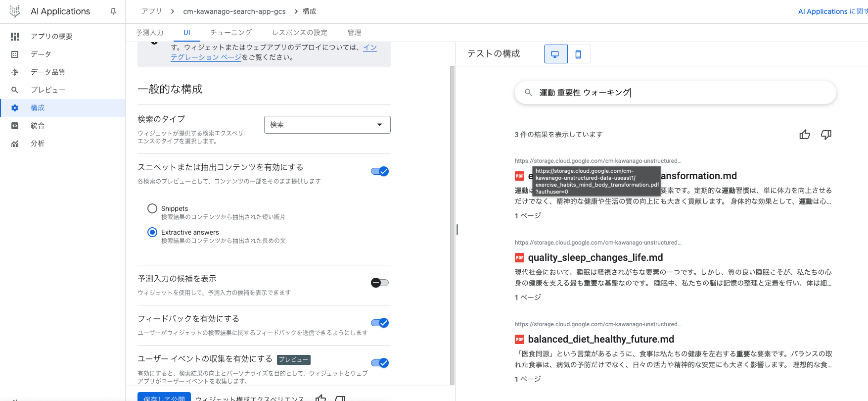Click 3 件の結果を表示しています text

[x=558, y=135]
